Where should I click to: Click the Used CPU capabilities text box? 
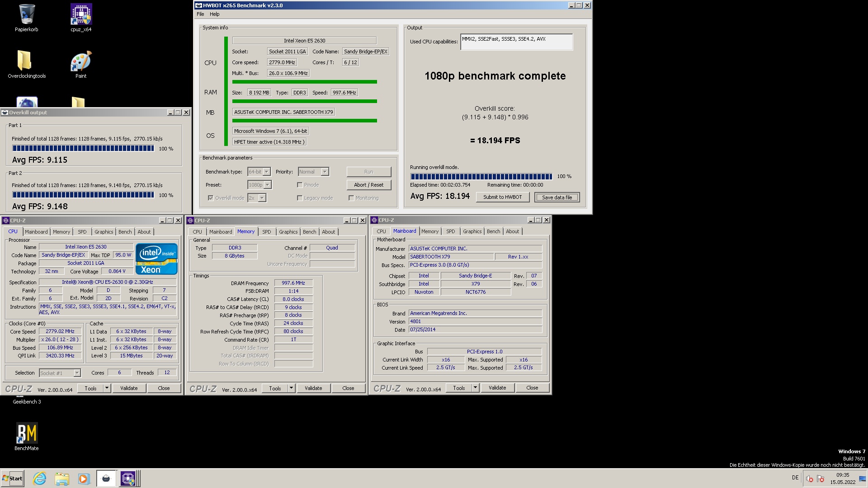(x=517, y=42)
